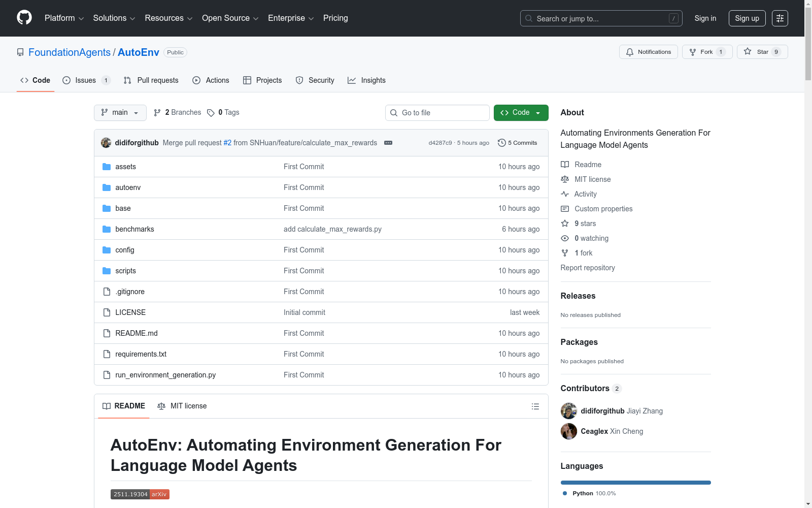This screenshot has width=812, height=508.
Task: Fork the AutoEnv repository
Action: (x=707, y=52)
